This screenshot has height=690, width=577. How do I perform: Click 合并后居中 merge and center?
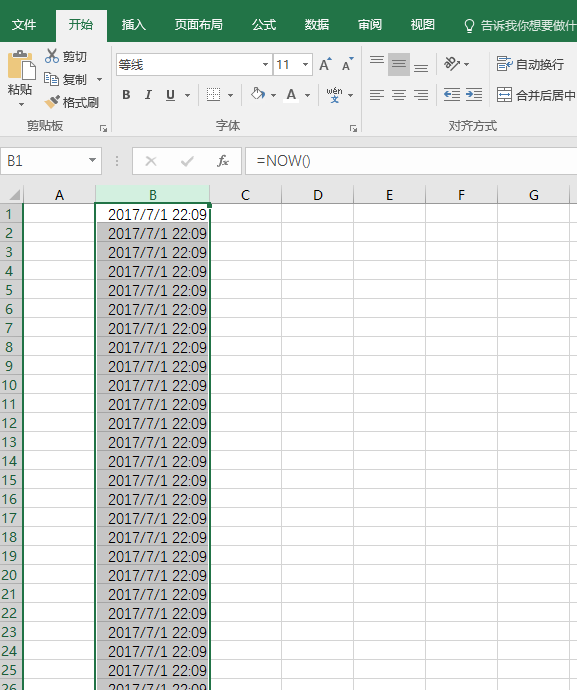536,95
